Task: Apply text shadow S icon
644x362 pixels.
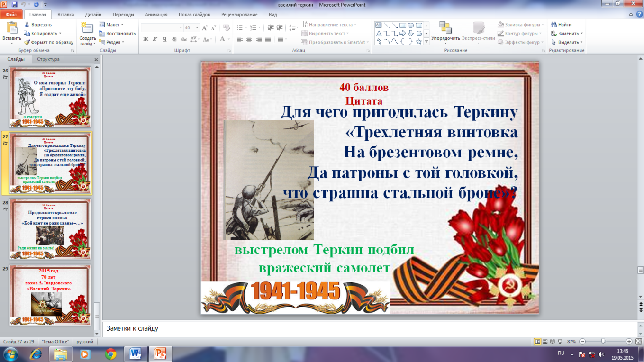Action: [x=174, y=39]
